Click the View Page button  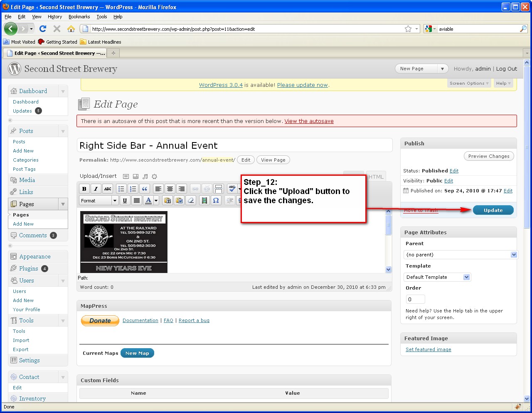[273, 160]
